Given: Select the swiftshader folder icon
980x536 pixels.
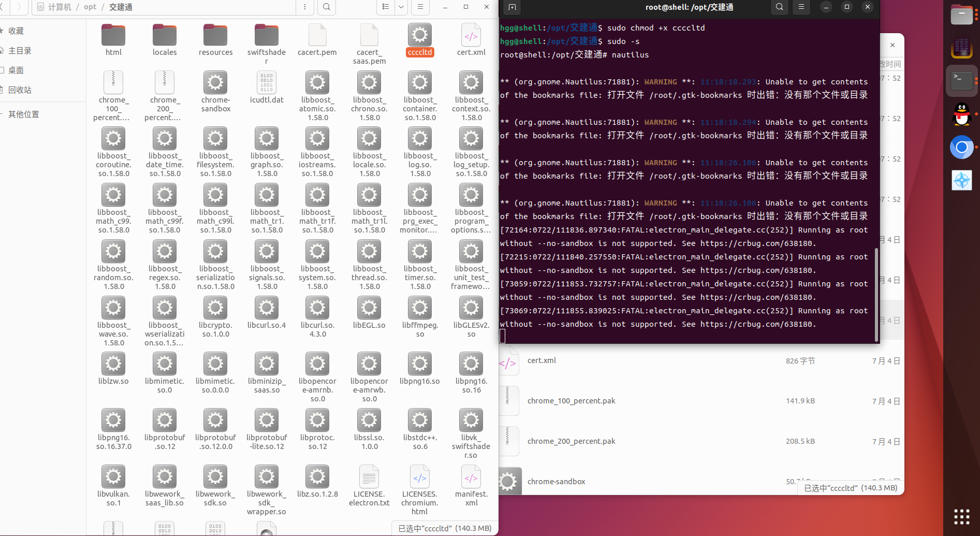Looking at the screenshot, I should pyautogui.click(x=267, y=35).
